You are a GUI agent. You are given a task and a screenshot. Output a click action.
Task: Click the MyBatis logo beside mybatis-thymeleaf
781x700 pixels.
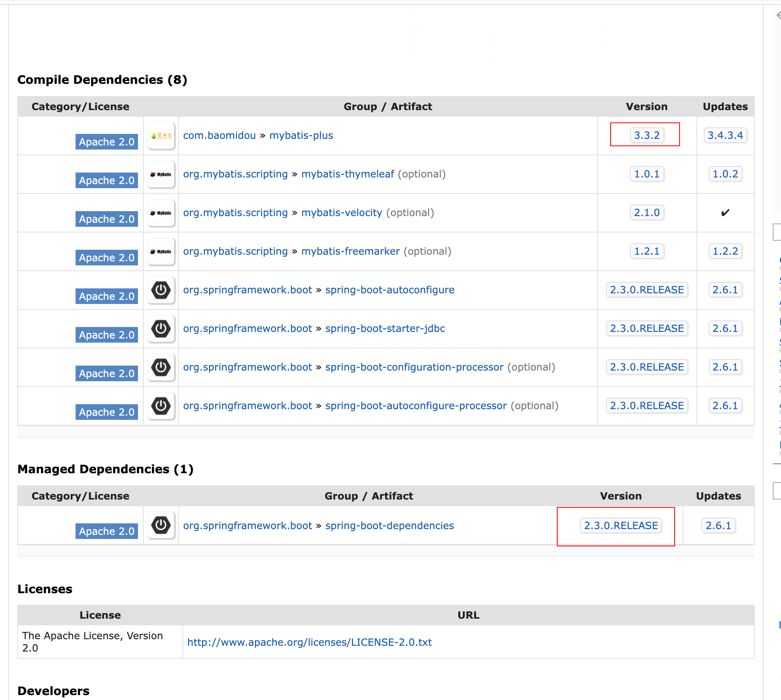[161, 174]
